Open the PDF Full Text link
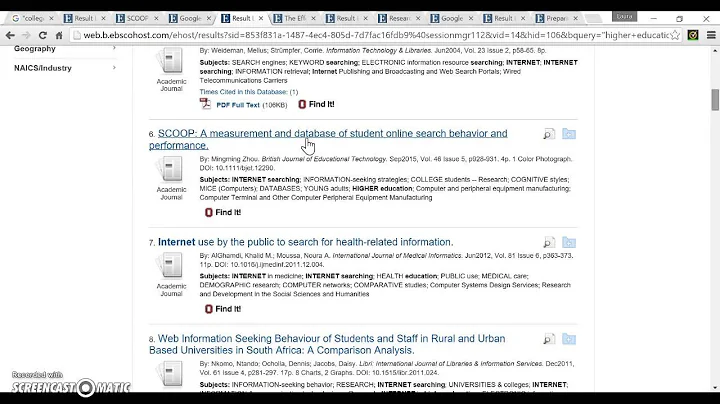The width and height of the screenshot is (720, 404). (238, 105)
